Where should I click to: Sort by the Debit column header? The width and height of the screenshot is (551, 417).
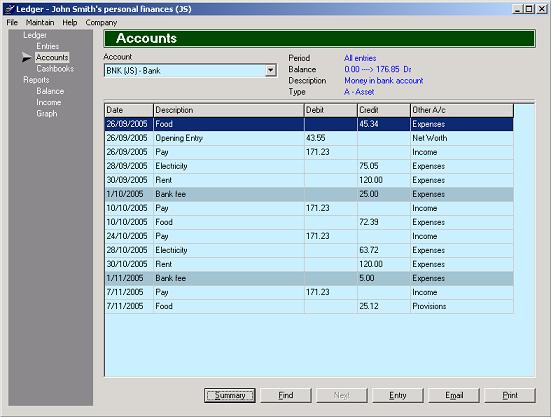point(331,110)
